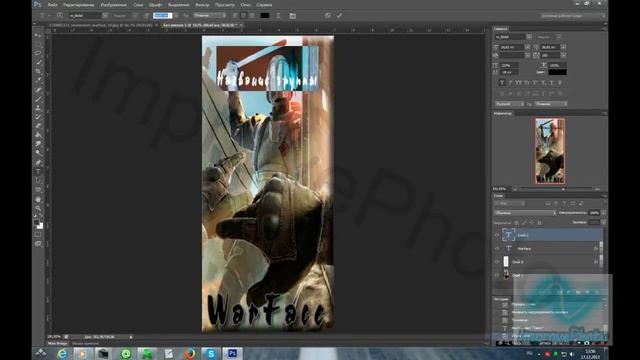This screenshot has width=640, height=360.
Task: Cancel current text edit
Action: tap(328, 16)
